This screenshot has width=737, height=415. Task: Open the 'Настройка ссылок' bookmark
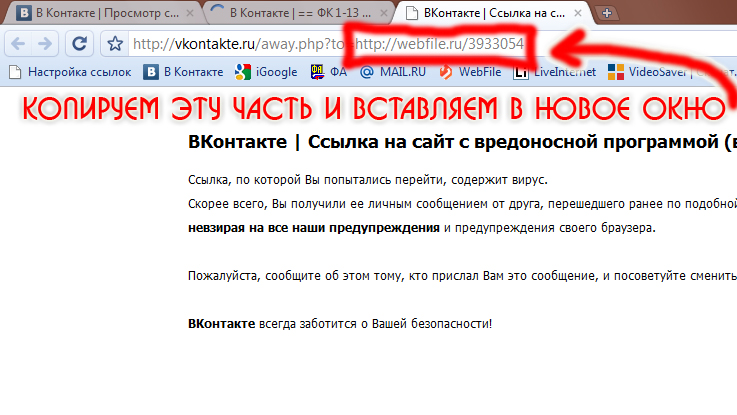click(71, 72)
